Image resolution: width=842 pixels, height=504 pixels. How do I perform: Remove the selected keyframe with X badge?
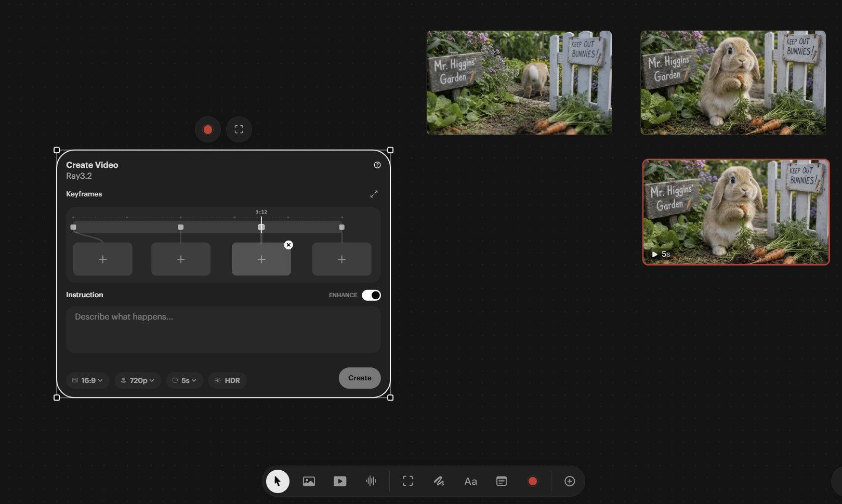tap(288, 245)
